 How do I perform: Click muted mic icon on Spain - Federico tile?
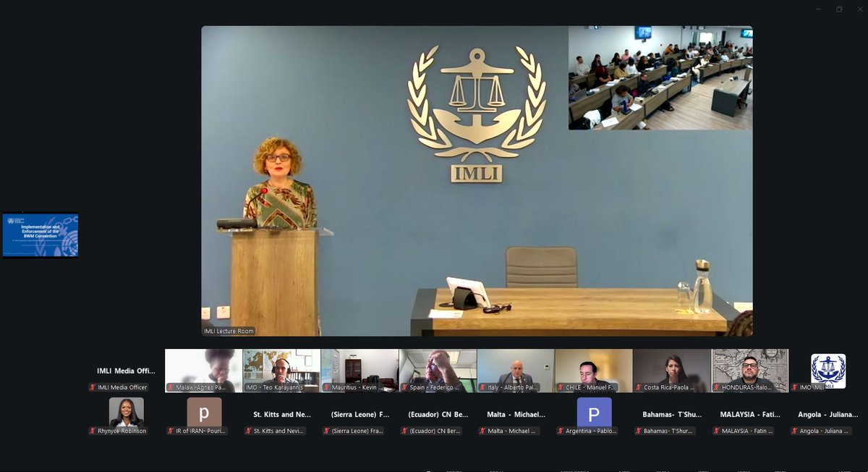405,387
